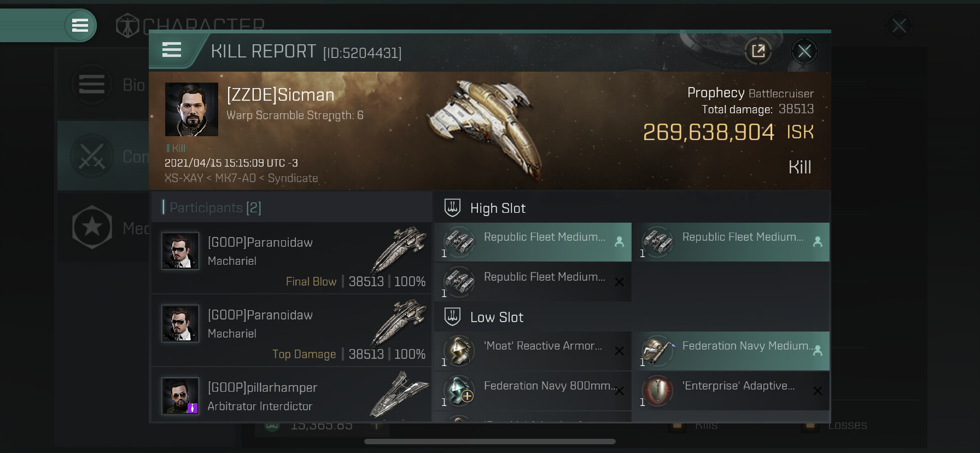Click the 'Moat' Reactive Armor module icon

click(x=459, y=351)
